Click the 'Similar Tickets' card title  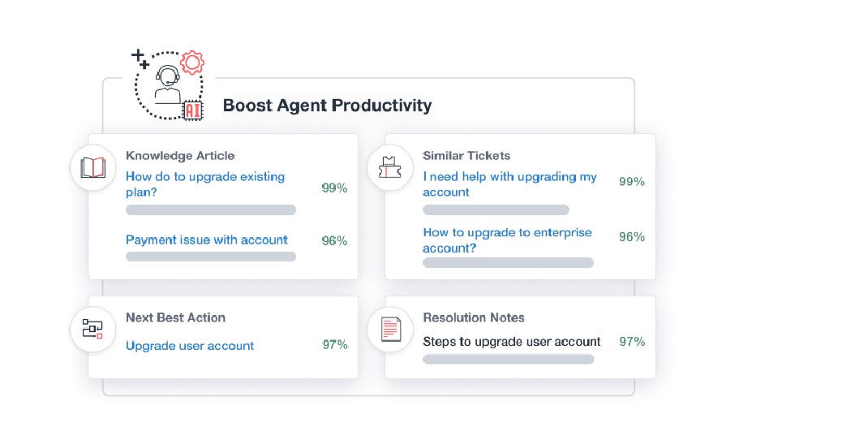pos(466,155)
